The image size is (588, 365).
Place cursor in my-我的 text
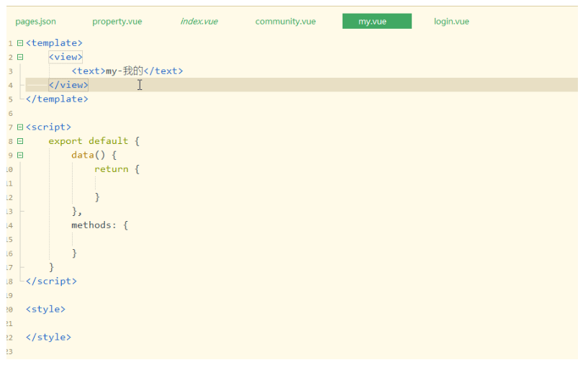coord(125,71)
